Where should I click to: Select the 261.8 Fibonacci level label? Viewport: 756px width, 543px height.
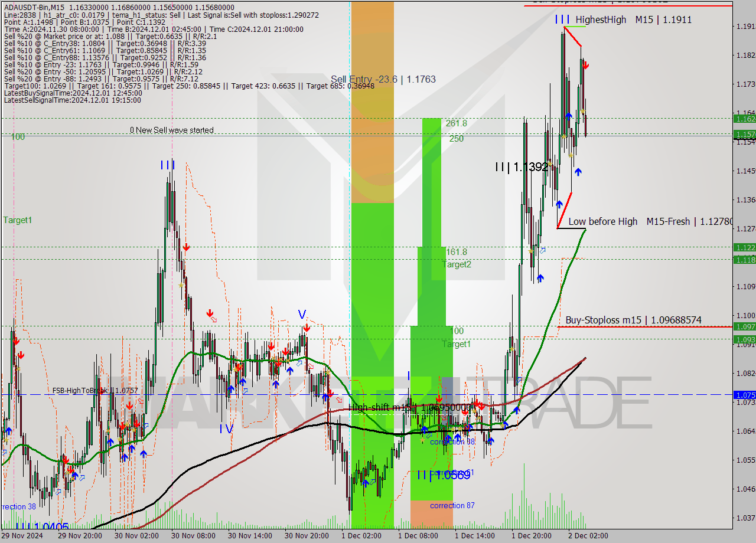click(457, 123)
